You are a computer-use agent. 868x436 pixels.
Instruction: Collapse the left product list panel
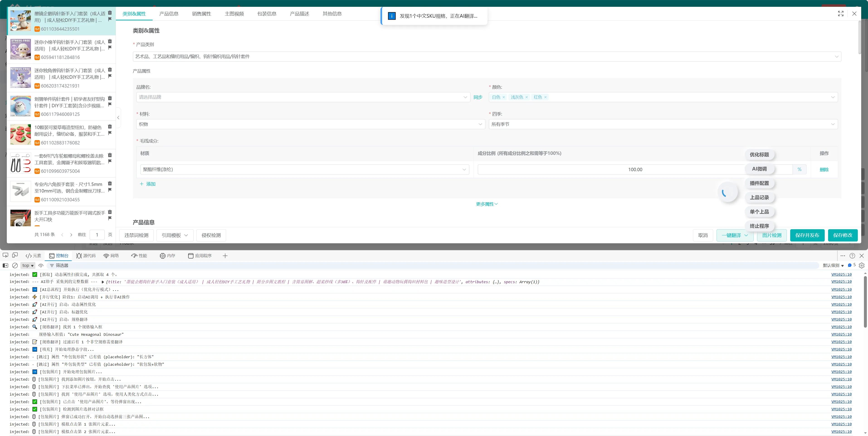[118, 118]
